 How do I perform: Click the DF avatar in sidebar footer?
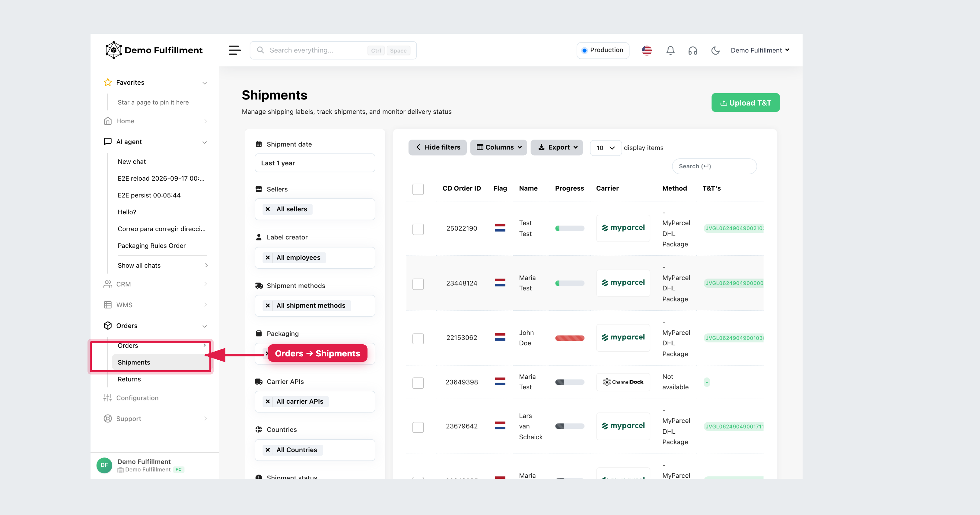(x=104, y=465)
